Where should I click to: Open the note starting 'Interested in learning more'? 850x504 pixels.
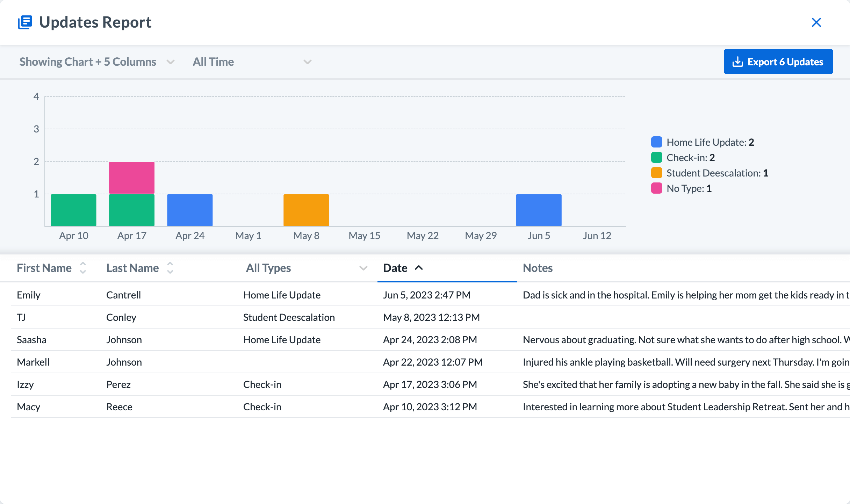(x=686, y=407)
